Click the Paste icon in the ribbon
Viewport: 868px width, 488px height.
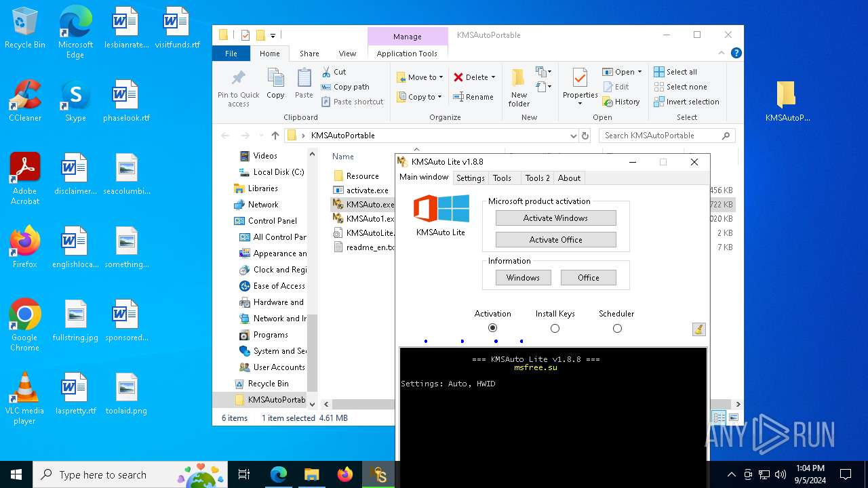[x=304, y=79]
